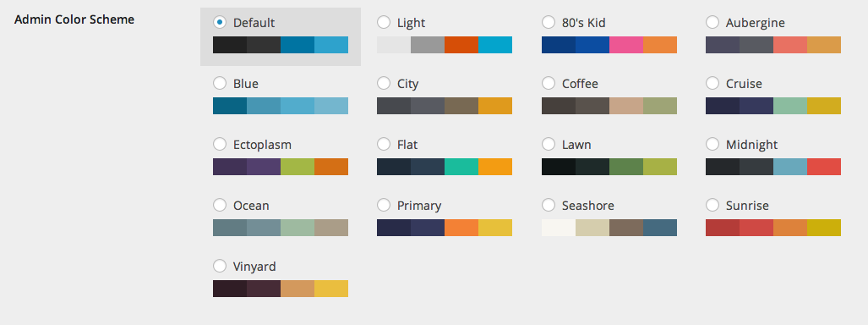Click the red swatch in the Midnight palette
The width and height of the screenshot is (868, 325).
[x=824, y=167]
